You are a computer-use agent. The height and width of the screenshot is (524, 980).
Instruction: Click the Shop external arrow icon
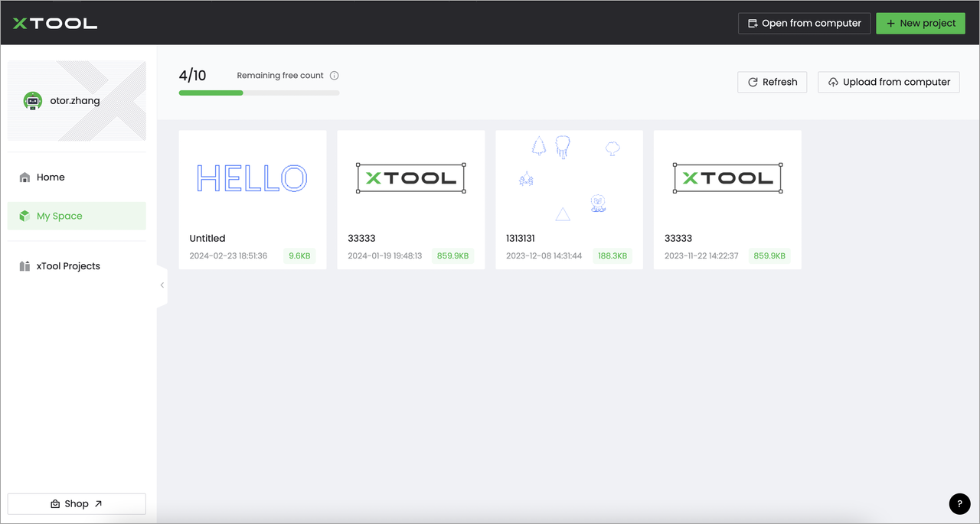click(x=97, y=503)
